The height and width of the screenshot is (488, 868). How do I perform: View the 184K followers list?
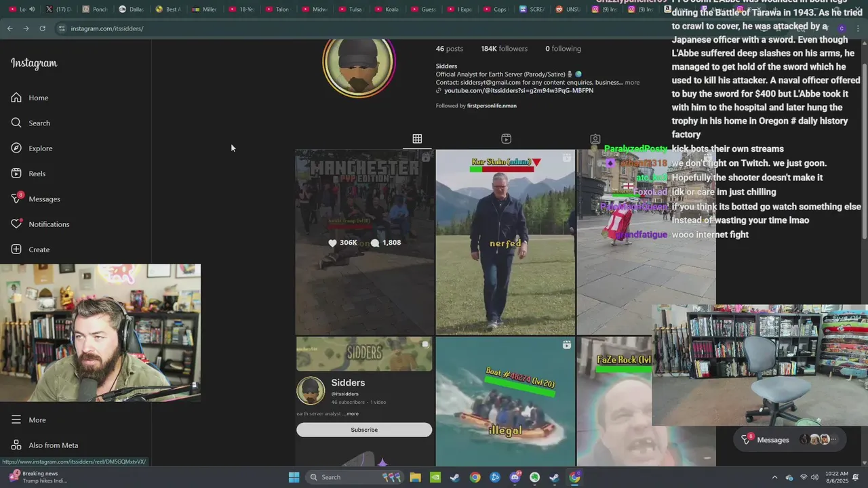504,49
